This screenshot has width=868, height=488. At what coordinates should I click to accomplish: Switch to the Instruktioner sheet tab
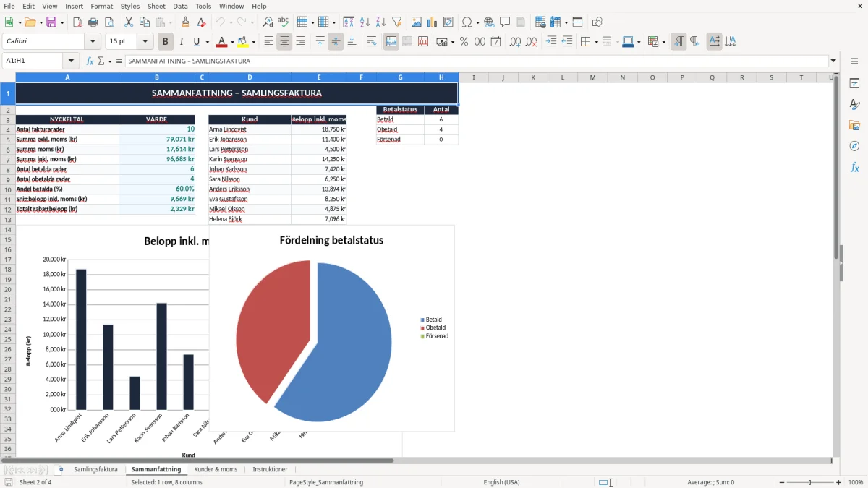[x=270, y=469]
